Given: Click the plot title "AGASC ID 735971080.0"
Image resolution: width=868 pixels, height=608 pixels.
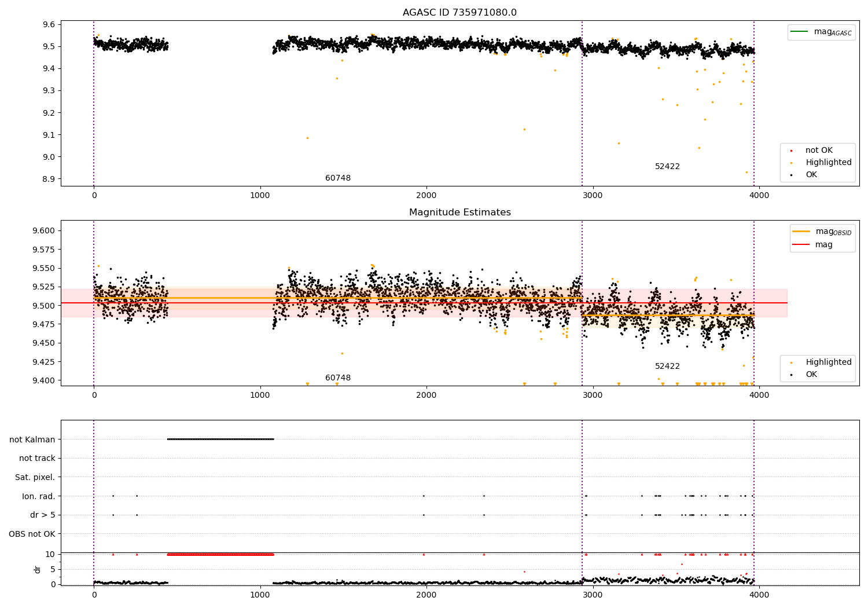Looking at the screenshot, I should [459, 13].
